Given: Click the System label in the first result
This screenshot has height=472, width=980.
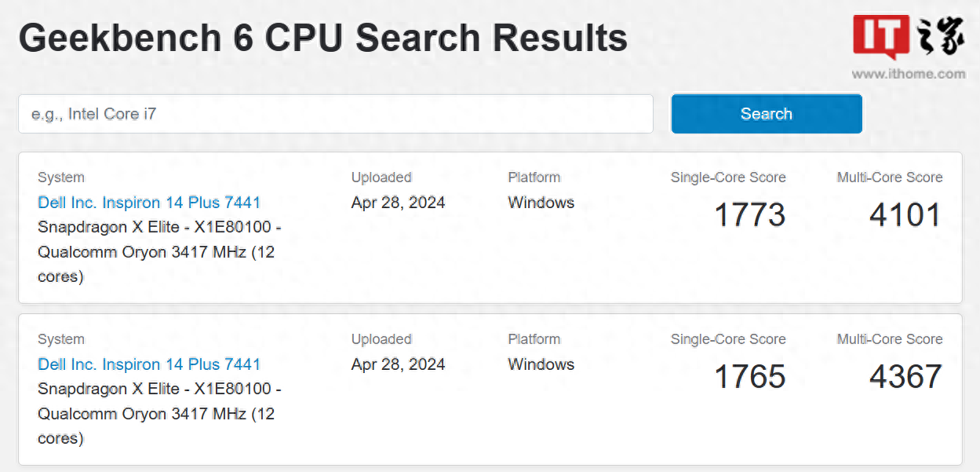Looking at the screenshot, I should click(x=61, y=177).
